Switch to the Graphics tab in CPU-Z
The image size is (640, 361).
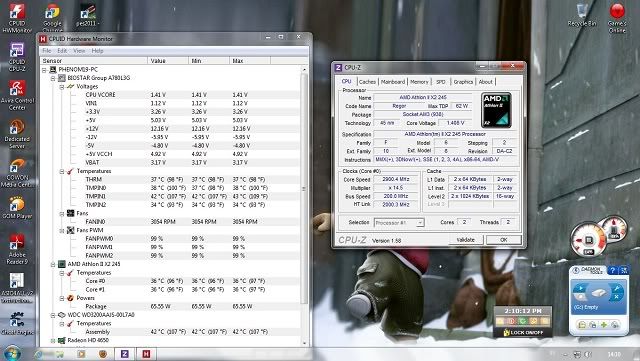[x=463, y=82]
